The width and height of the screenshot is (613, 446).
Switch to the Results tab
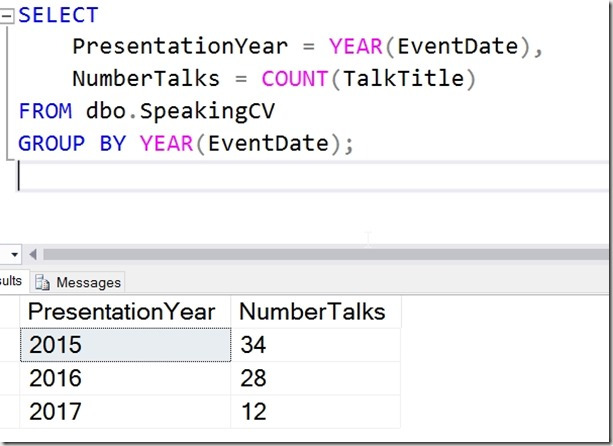[x=13, y=281]
